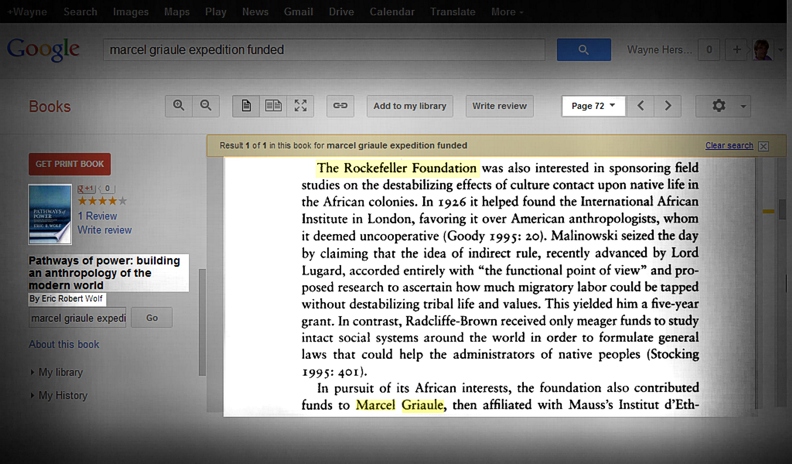Image resolution: width=792 pixels, height=464 pixels.
Task: Open Drive in top bar
Action: 341,12
